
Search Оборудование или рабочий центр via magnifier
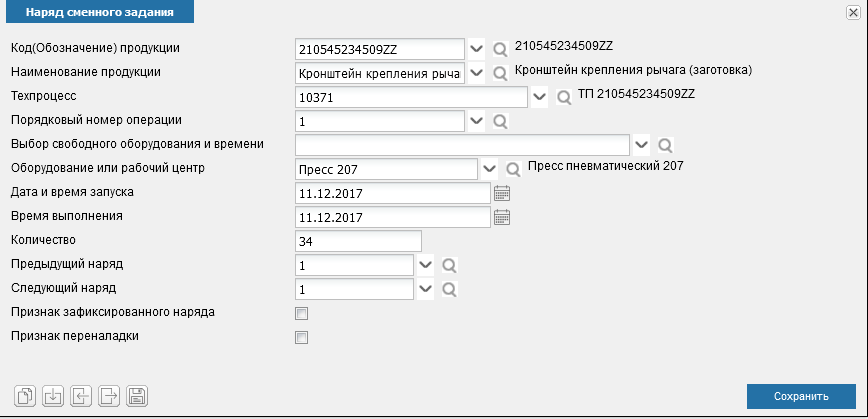click(x=514, y=169)
